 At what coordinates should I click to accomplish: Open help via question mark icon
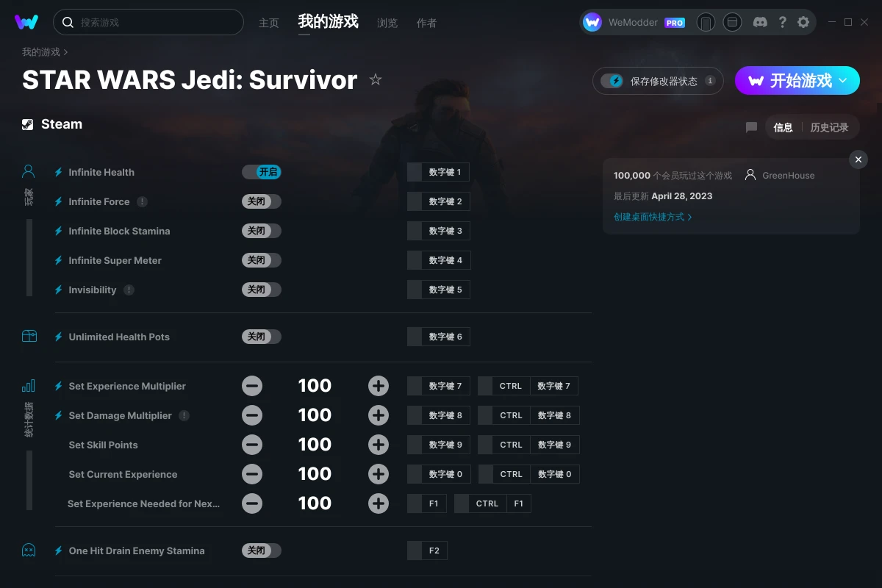pyautogui.click(x=782, y=22)
